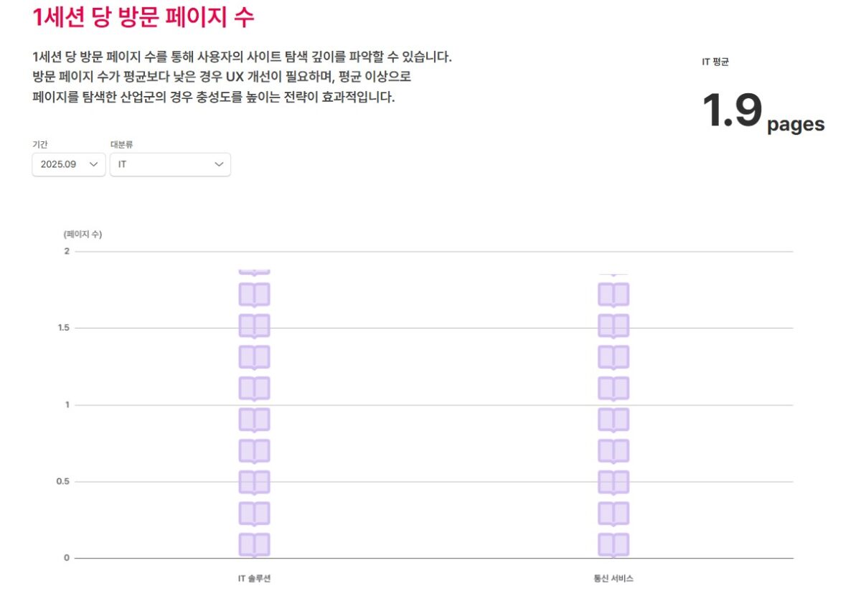861x616 pixels.
Task: Click the chevron arrow in the 기간 selector
Action: click(93, 164)
